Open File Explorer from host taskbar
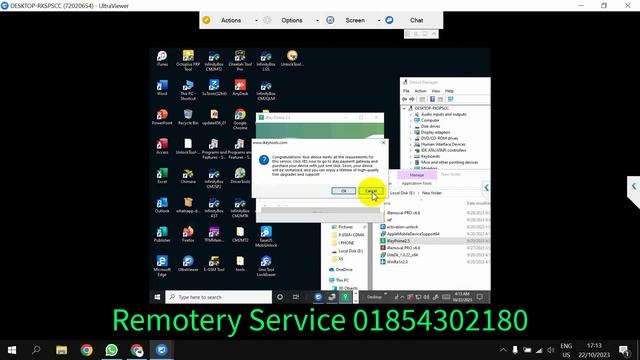This screenshot has width=640, height=360. 62,350
